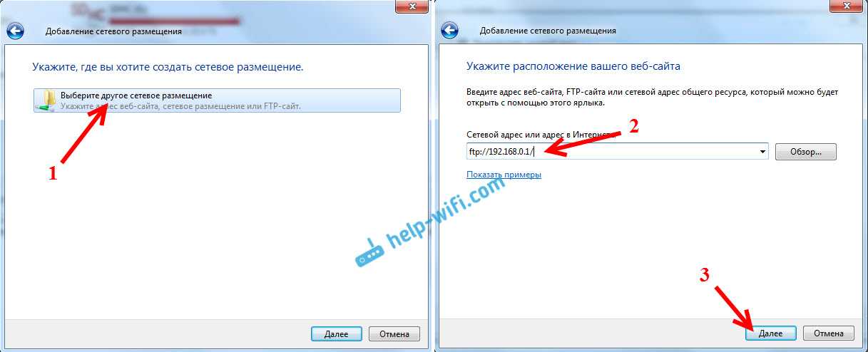Click title 'Добавление сетевого размещения' above the address field
868x352 pixels.
(x=548, y=31)
